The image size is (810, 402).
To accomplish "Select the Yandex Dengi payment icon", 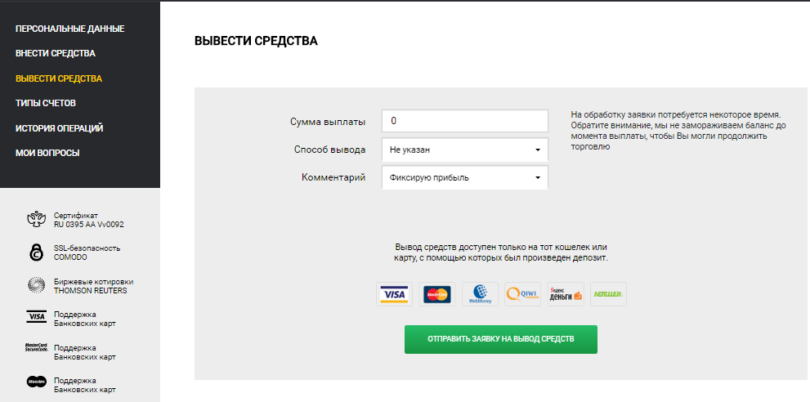I will pyautogui.click(x=566, y=294).
